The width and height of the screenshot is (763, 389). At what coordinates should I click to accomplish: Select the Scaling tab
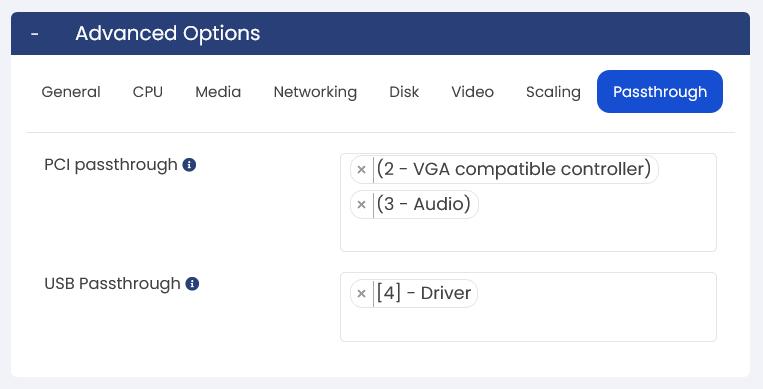pyautogui.click(x=553, y=92)
